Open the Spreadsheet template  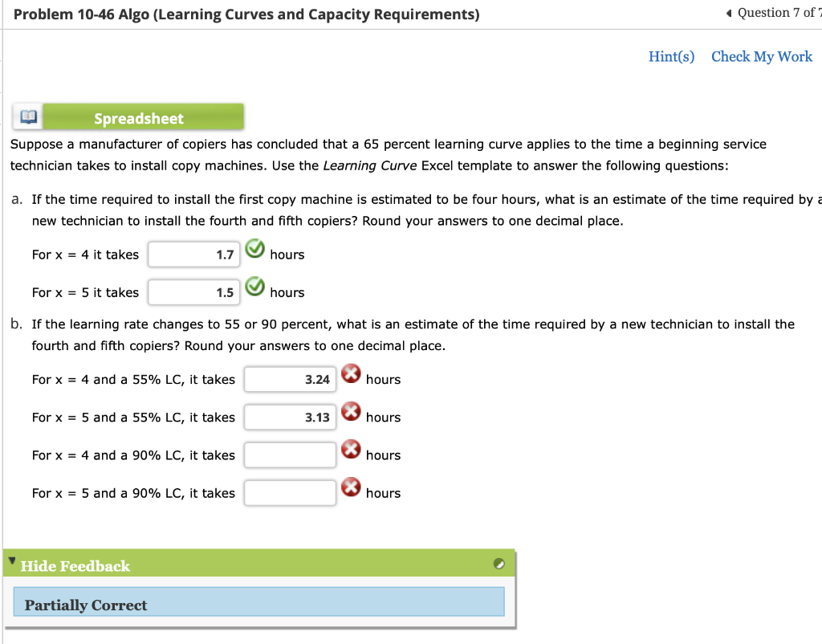(x=144, y=116)
